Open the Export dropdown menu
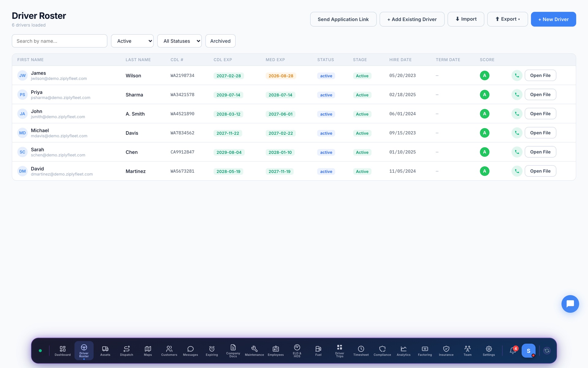The width and height of the screenshot is (588, 368). point(507,19)
